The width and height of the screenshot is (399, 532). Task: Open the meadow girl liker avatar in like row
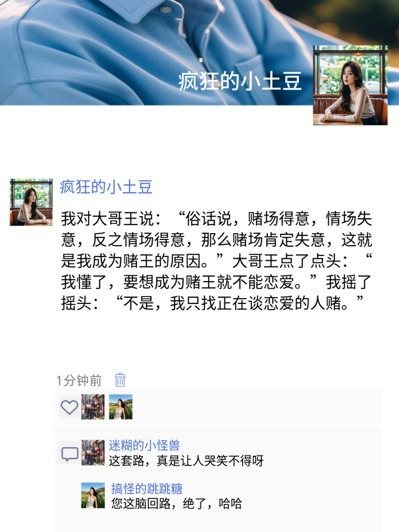coord(121,407)
